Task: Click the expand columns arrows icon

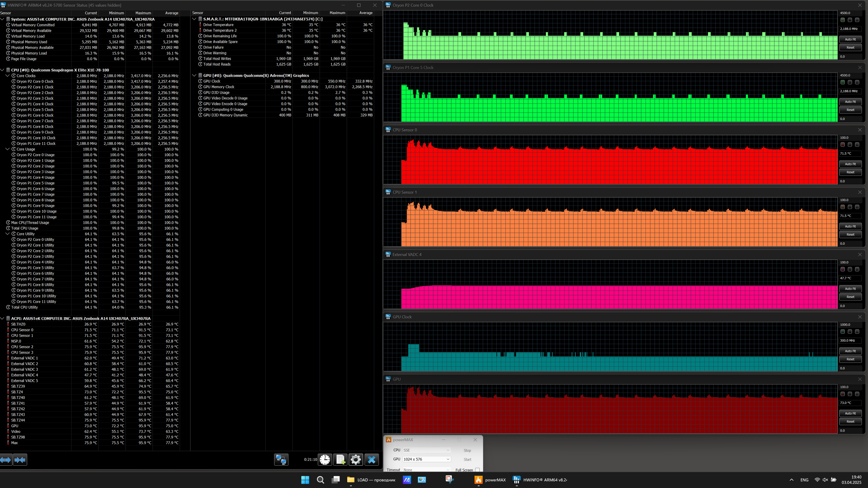Action: point(6,460)
